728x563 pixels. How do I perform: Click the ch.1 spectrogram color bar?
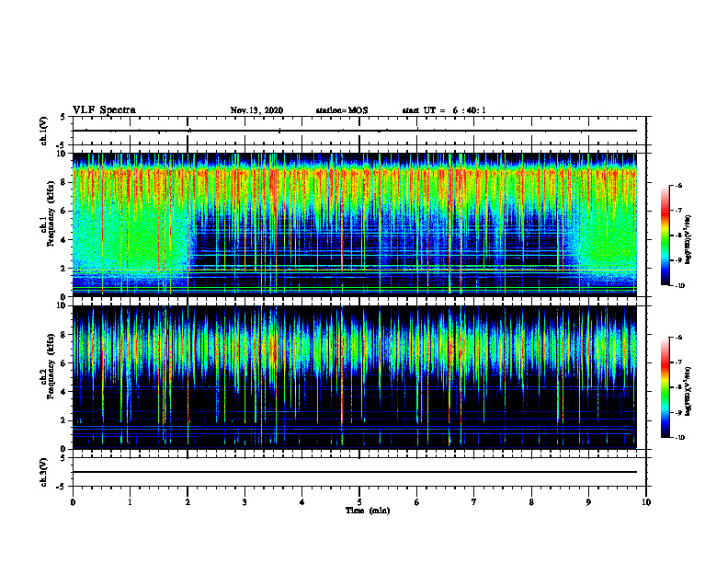pyautogui.click(x=665, y=236)
